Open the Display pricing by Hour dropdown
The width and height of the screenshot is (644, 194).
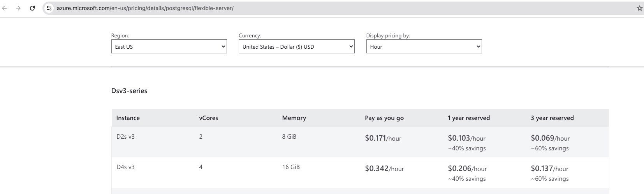pyautogui.click(x=424, y=46)
